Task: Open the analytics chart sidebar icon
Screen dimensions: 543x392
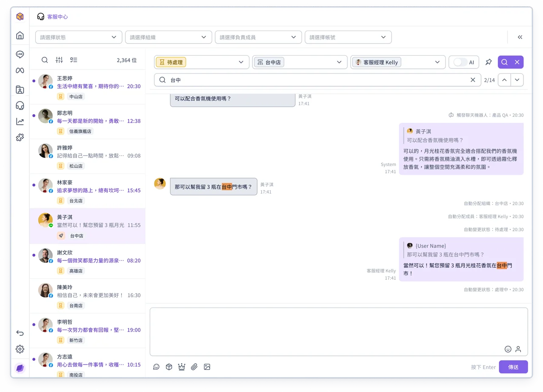Action: click(x=20, y=122)
